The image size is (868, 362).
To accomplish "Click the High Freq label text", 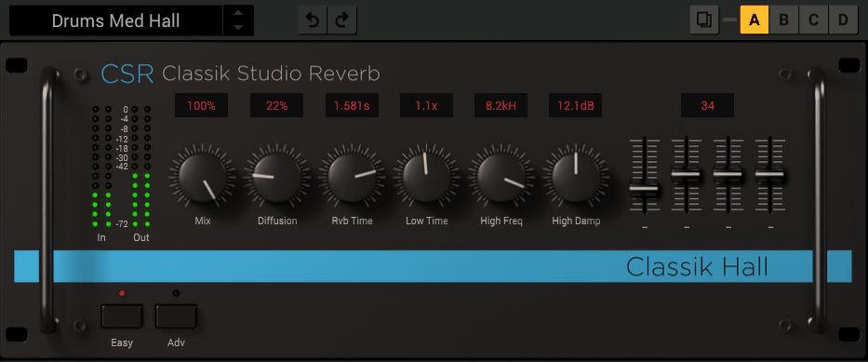I will [x=501, y=221].
